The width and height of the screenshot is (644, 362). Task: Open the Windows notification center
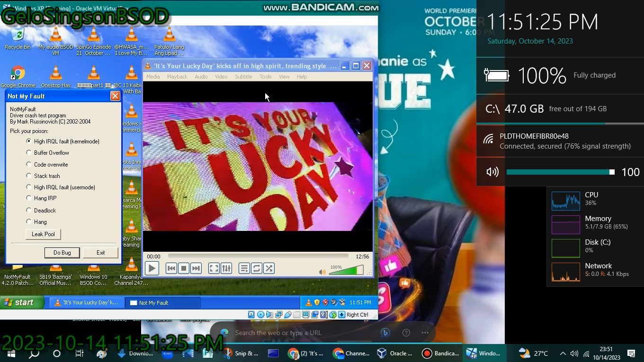tap(631, 353)
